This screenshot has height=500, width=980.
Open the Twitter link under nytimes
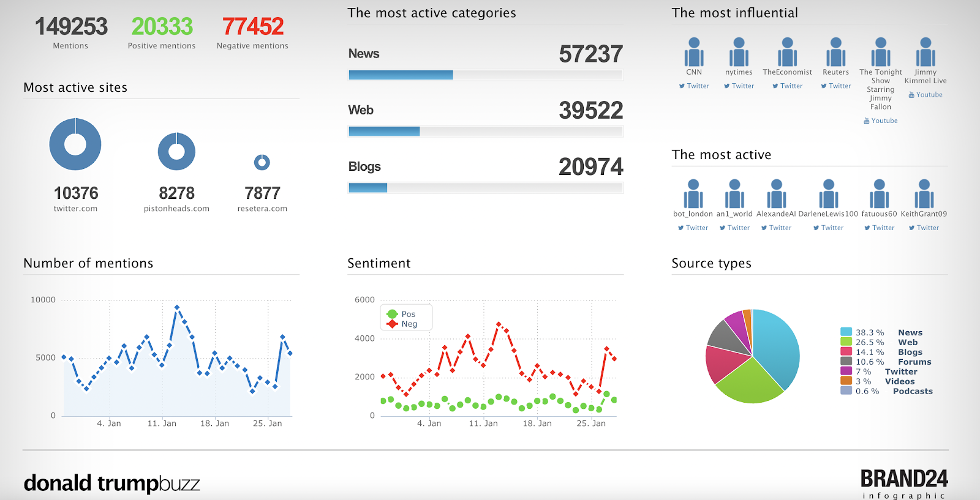(x=739, y=86)
